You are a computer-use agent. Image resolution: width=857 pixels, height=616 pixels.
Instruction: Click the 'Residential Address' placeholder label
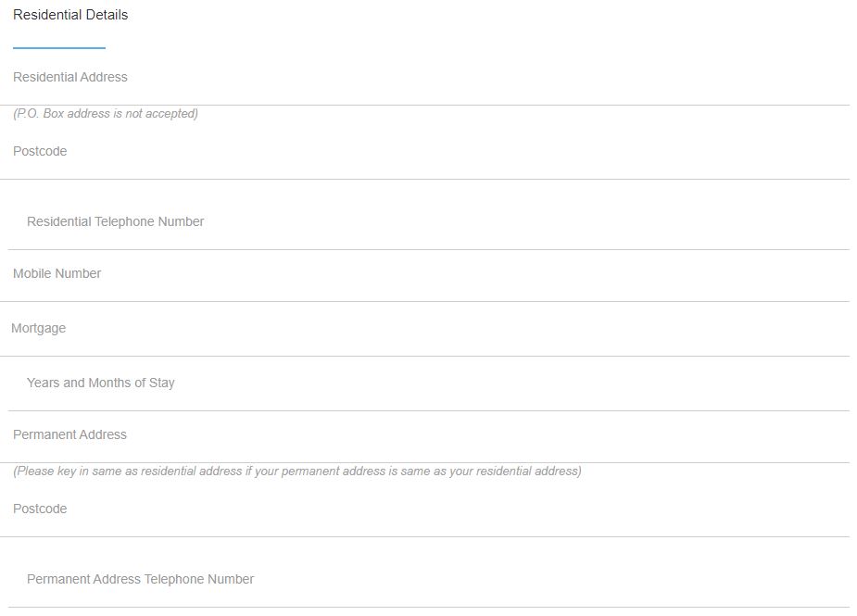pyautogui.click(x=70, y=78)
